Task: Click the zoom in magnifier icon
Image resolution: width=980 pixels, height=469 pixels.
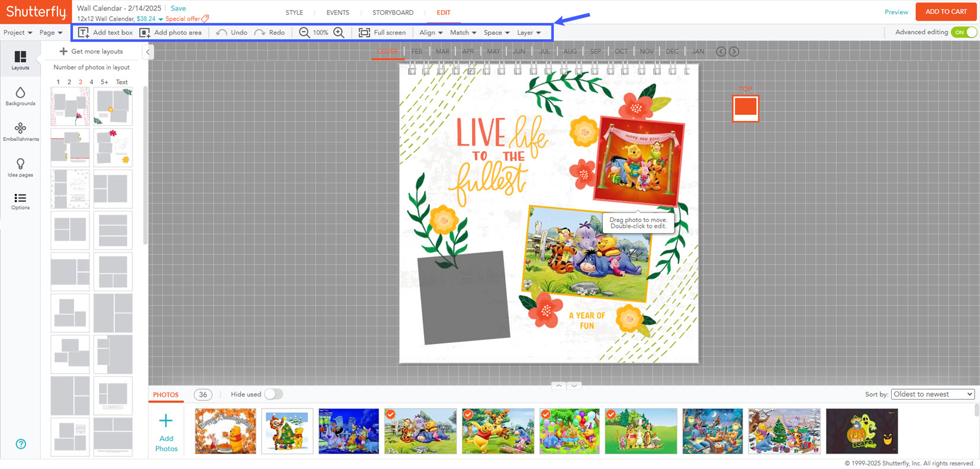Action: coord(339,33)
